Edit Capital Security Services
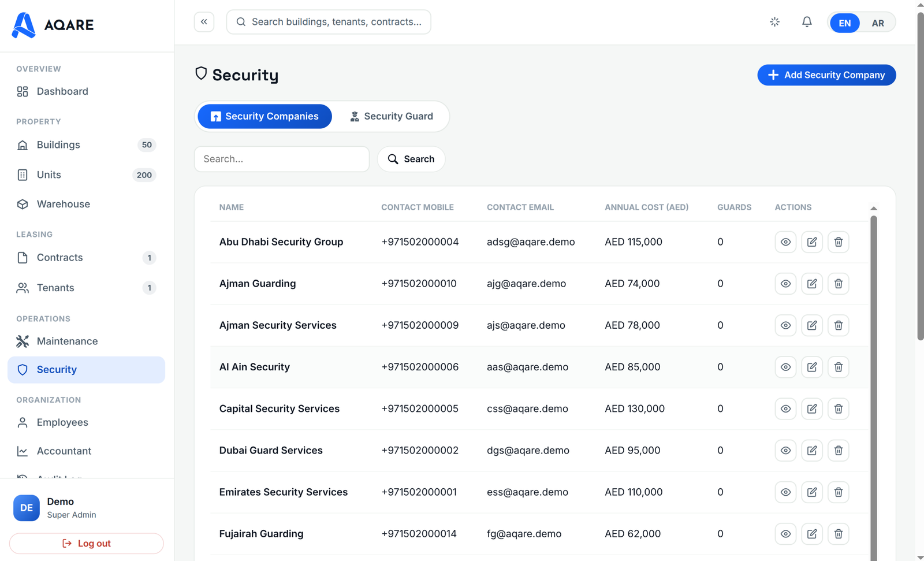Viewport: 924px width, 561px height. click(812, 408)
